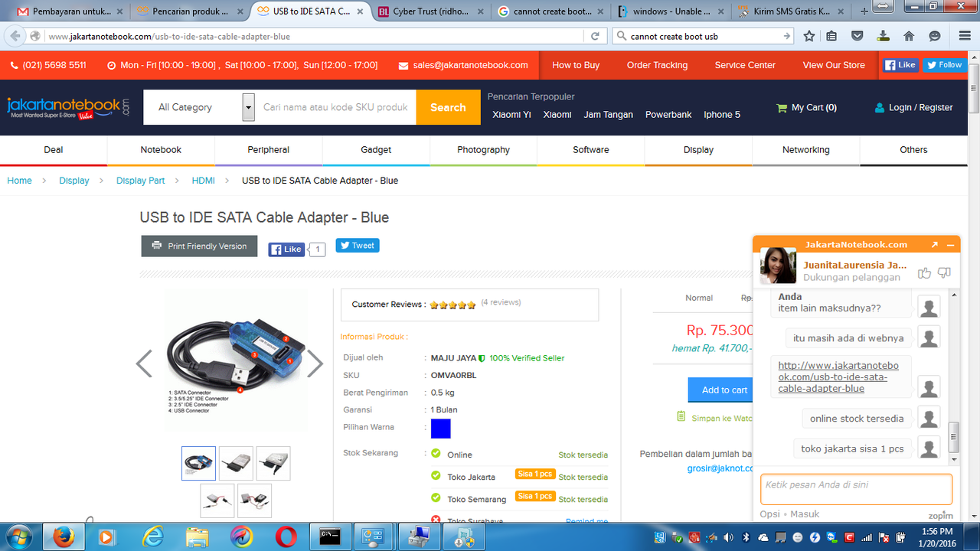Open the All Category dropdown

coord(199,107)
